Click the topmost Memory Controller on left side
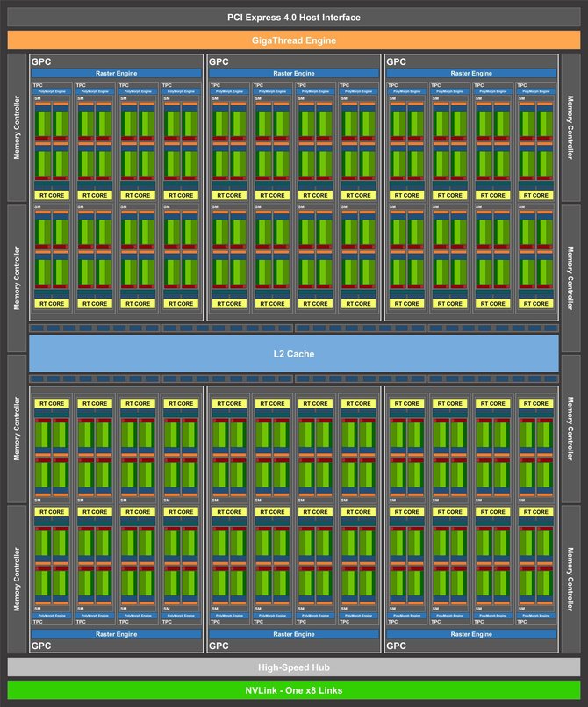 pyautogui.click(x=17, y=127)
